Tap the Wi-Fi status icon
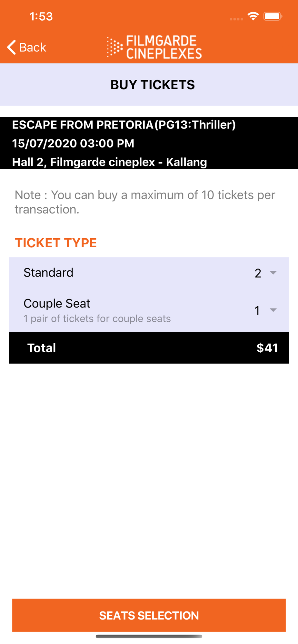The height and width of the screenshot is (644, 298). pyautogui.click(x=253, y=16)
